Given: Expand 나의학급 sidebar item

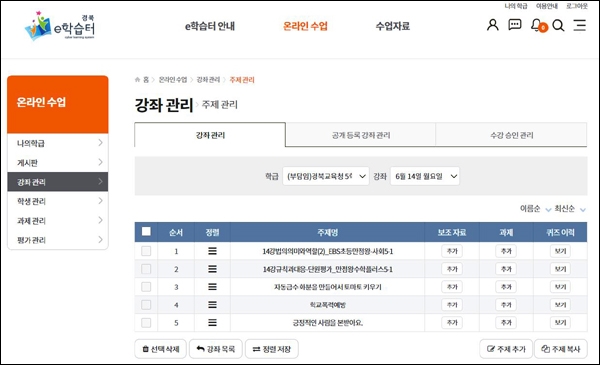Looking at the screenshot, I should [58, 143].
